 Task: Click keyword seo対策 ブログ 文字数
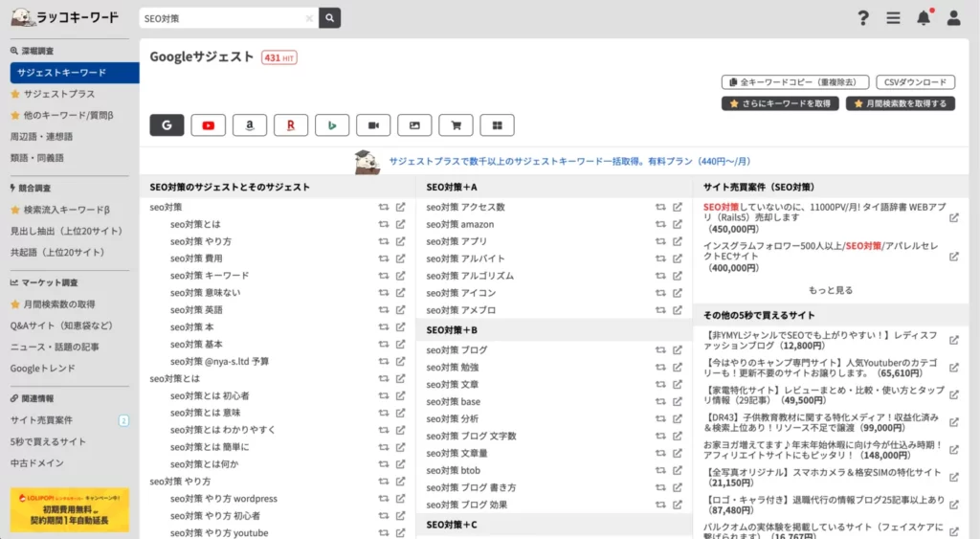pyautogui.click(x=471, y=436)
